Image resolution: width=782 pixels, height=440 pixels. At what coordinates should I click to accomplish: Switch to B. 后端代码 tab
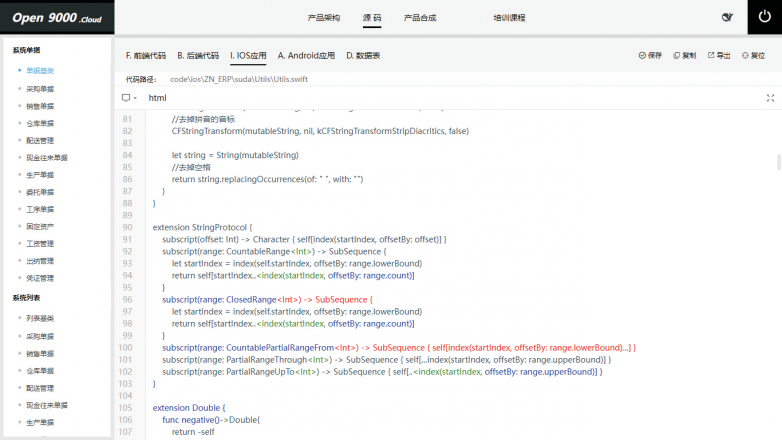(197, 56)
